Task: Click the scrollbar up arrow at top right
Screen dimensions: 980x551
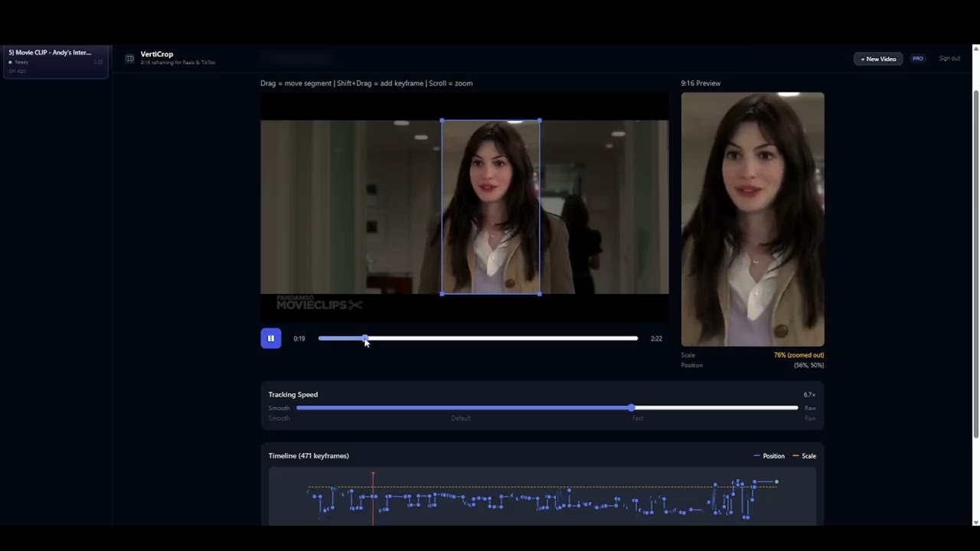Action: coord(975,48)
